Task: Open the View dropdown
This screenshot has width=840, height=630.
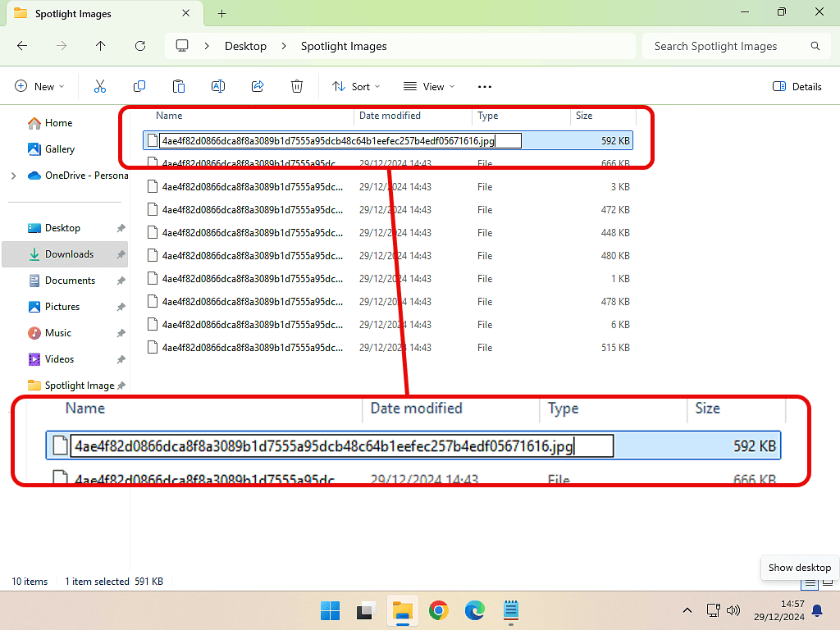Action: (x=428, y=86)
